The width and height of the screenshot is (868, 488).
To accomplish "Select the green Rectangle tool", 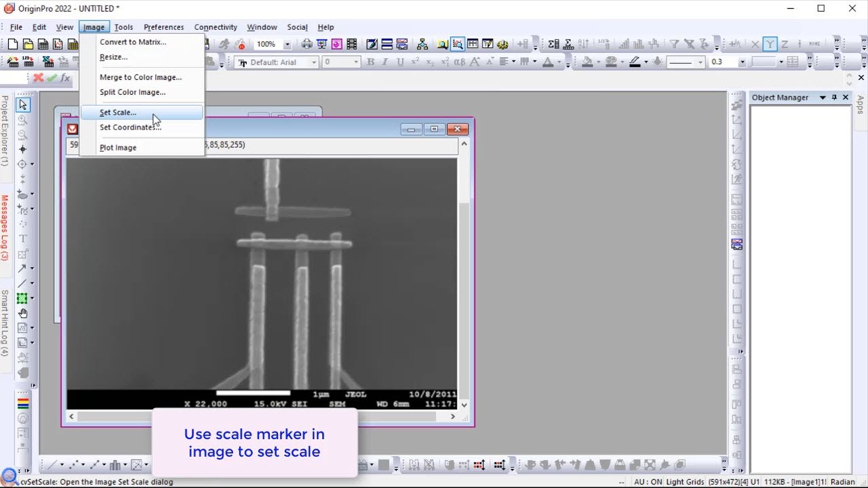I will click(22, 298).
